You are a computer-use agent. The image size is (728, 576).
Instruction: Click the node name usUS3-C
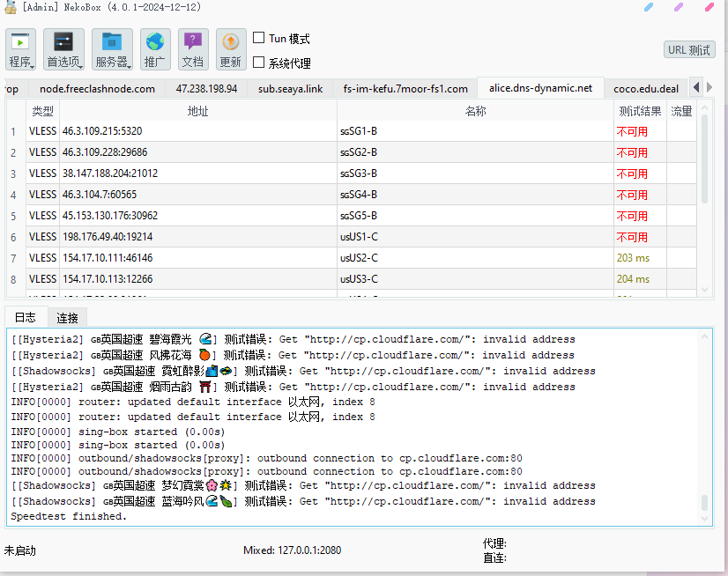point(359,279)
